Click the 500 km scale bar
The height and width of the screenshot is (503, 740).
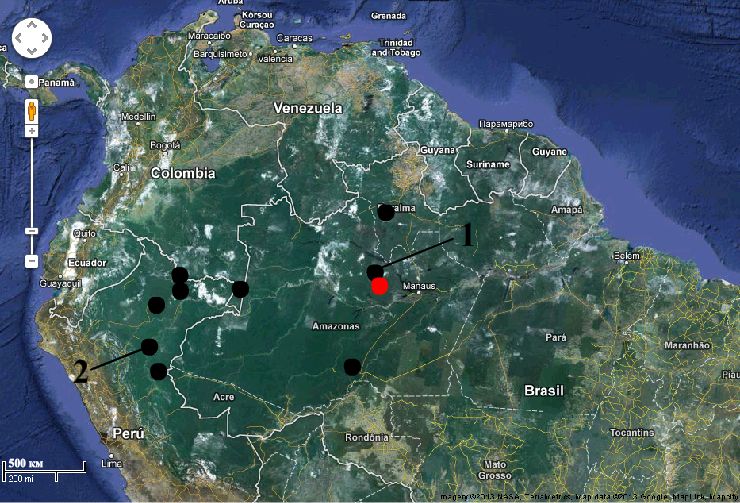pyautogui.click(x=44, y=470)
